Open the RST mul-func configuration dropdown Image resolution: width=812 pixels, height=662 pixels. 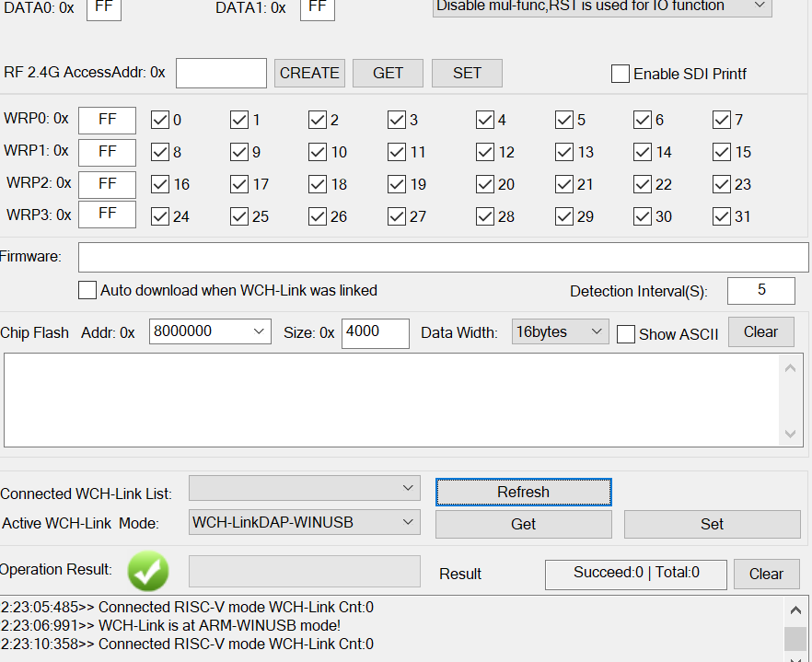tap(602, 6)
